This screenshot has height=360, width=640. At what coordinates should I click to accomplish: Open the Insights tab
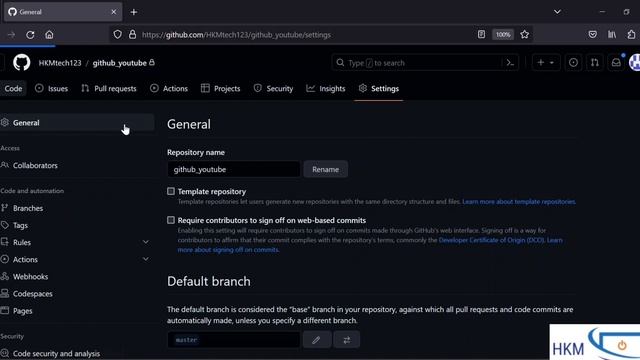[x=326, y=89]
